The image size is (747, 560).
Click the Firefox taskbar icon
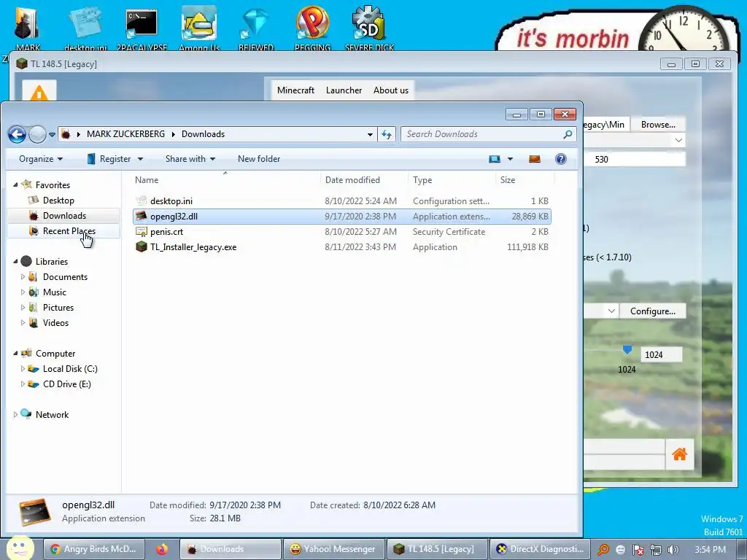[162, 550]
